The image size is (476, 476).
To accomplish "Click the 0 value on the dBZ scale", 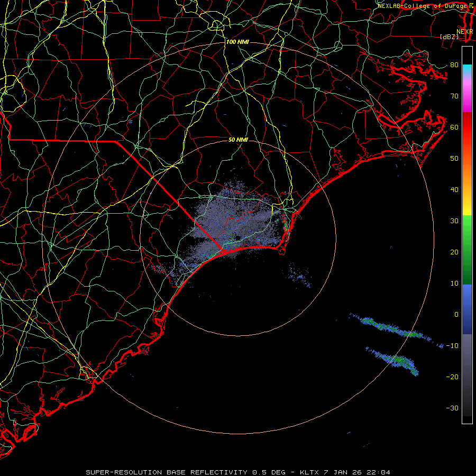I will coord(456,315).
